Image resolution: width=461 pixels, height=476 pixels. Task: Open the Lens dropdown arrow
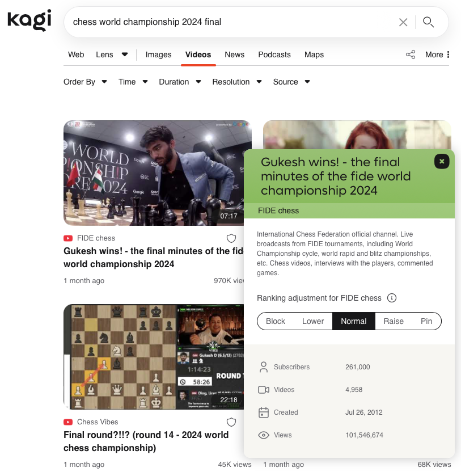[x=124, y=54]
